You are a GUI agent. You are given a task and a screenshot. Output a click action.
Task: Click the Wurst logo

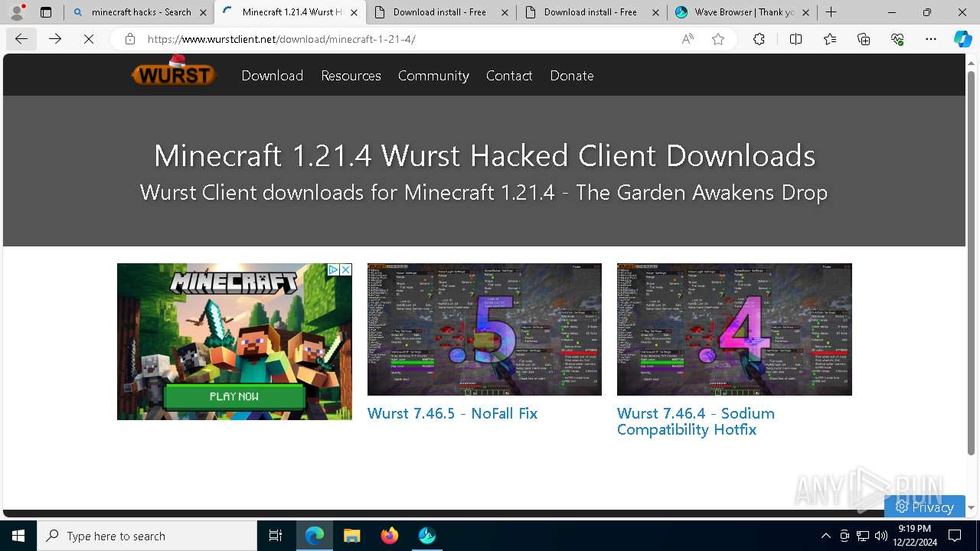click(174, 73)
